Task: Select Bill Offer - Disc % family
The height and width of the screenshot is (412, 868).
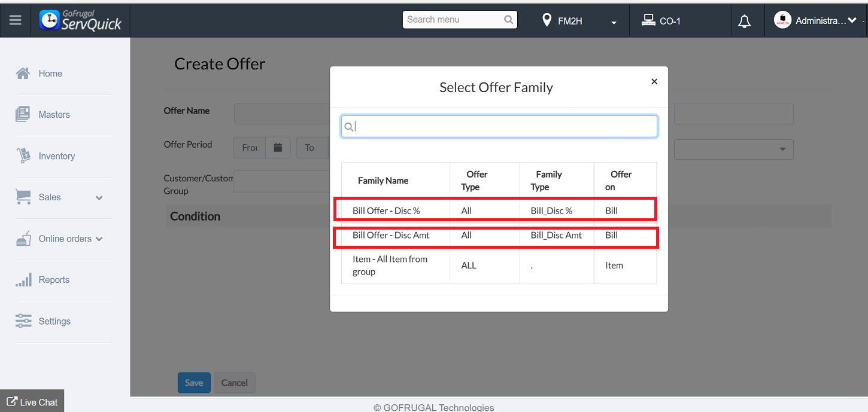Action: (386, 210)
